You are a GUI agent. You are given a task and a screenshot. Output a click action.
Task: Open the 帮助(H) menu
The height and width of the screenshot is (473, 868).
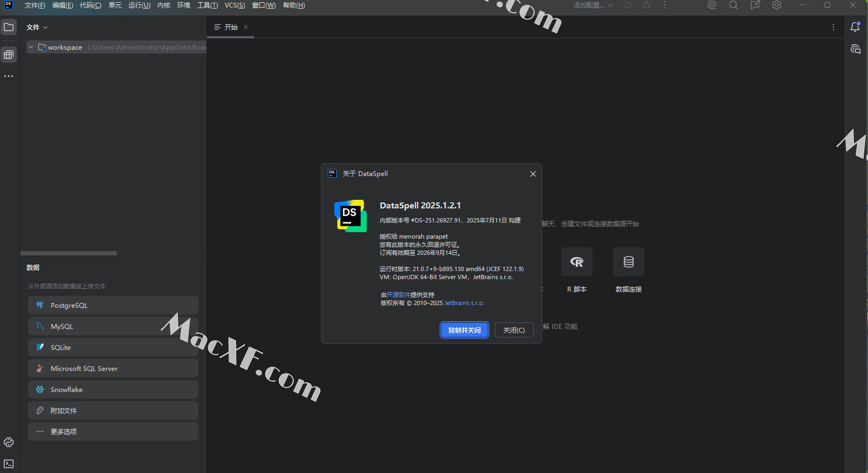294,5
